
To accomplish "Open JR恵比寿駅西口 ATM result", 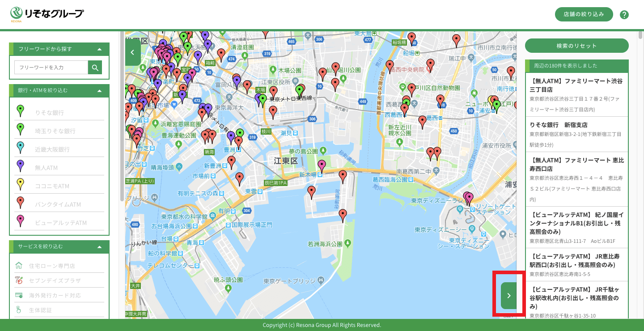I will 577,265.
